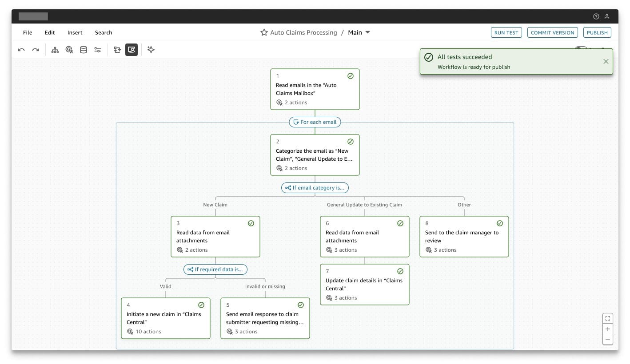The image size is (630, 364).
Task: Open the user account icon
Action: pos(607,16)
